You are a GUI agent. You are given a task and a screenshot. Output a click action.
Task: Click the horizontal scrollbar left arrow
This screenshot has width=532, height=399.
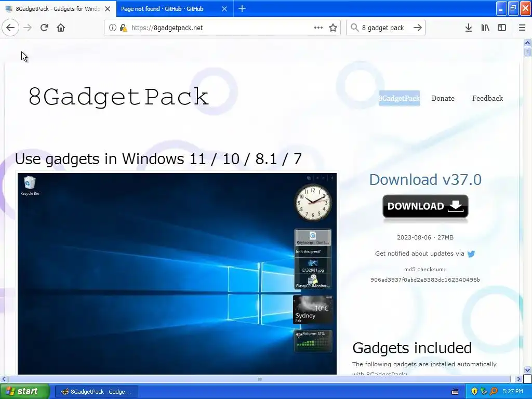point(4,379)
